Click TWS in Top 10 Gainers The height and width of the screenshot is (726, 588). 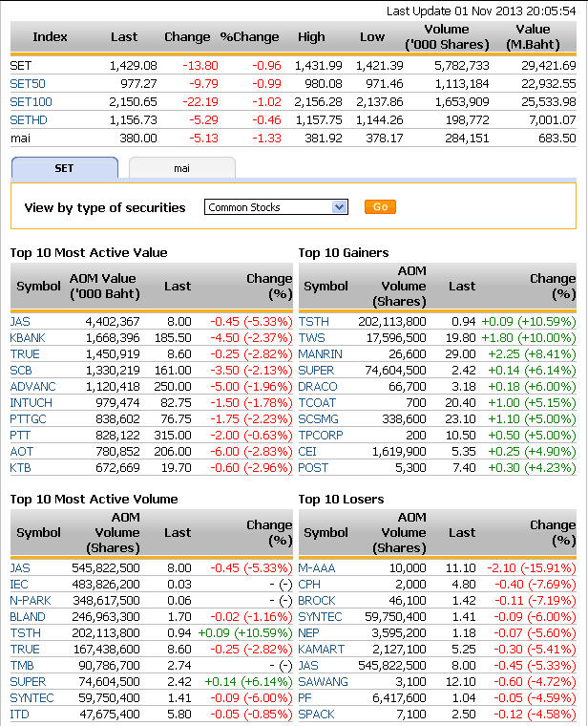311,337
